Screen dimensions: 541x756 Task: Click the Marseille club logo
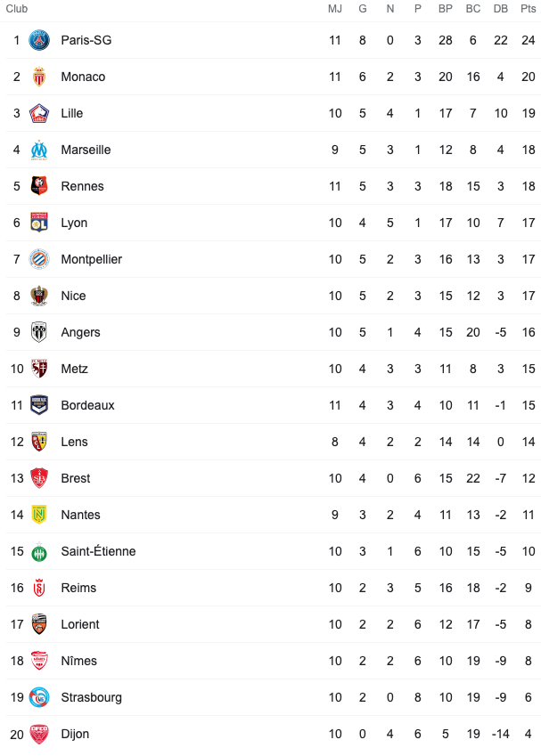pos(39,150)
